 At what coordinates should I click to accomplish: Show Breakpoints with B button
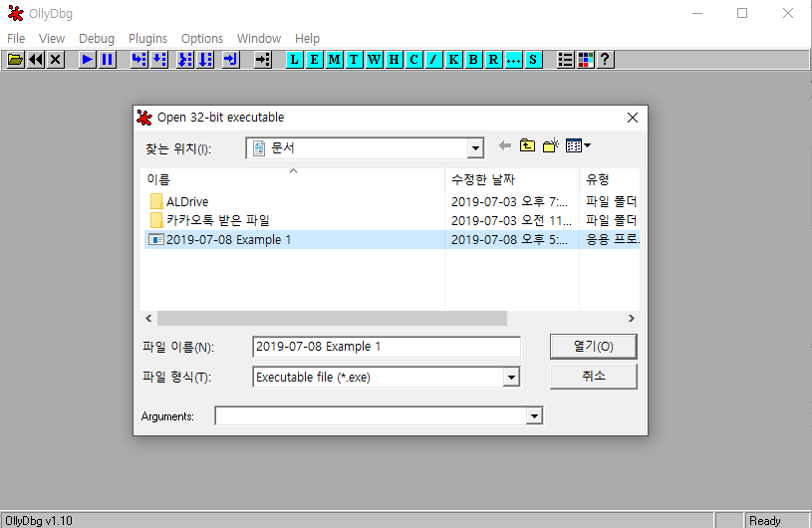[473, 60]
